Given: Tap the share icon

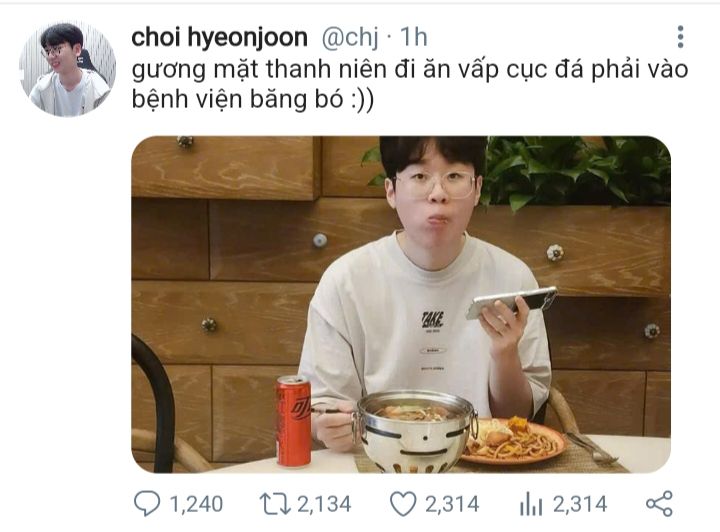Looking at the screenshot, I should click(659, 504).
